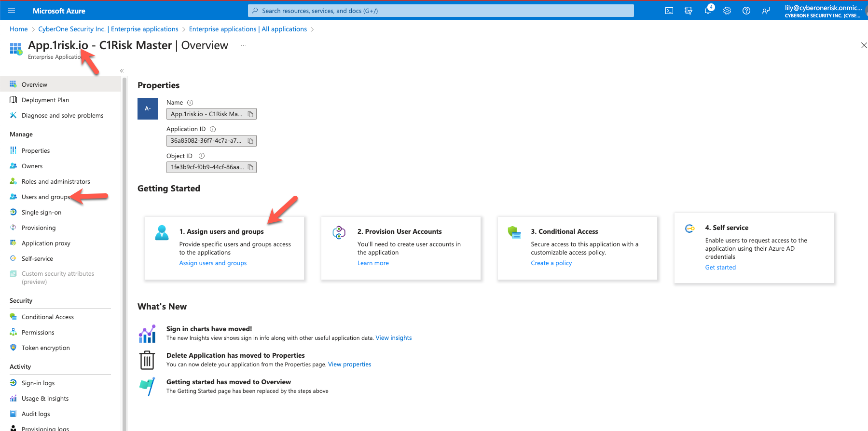Click the Conditional Access card shield icon
Screen dimensions: 868x431
point(514,233)
